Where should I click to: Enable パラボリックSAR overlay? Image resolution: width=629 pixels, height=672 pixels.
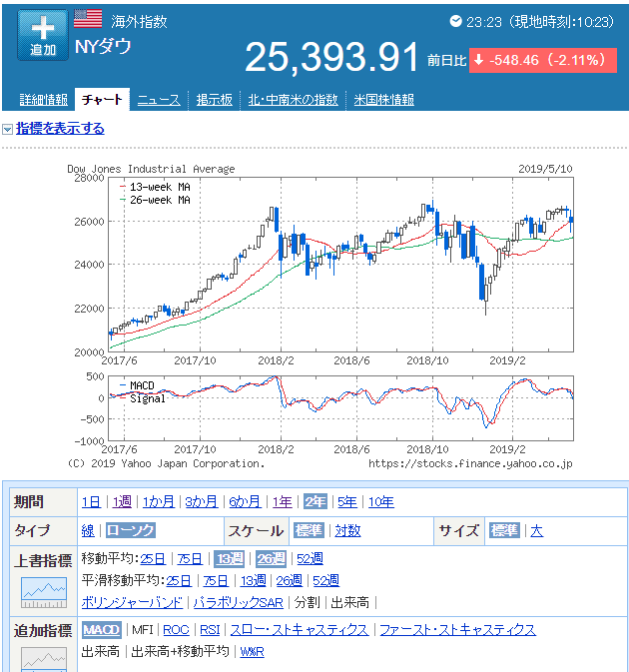(x=239, y=602)
